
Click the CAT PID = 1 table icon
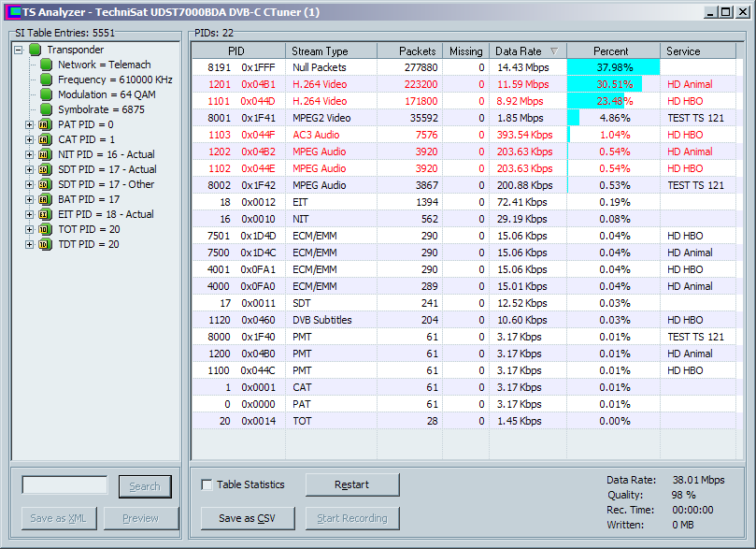point(45,139)
